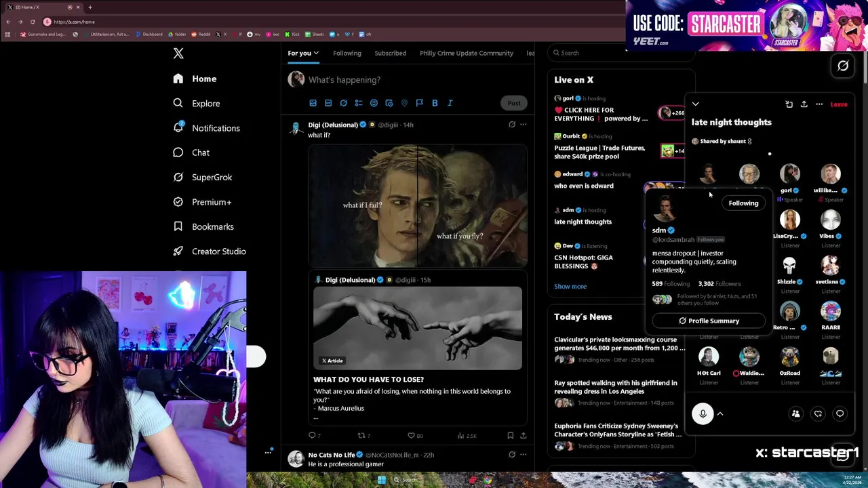The width and height of the screenshot is (868, 488).
Task: Open Creator Studio in the sidebar
Action: tap(209, 251)
